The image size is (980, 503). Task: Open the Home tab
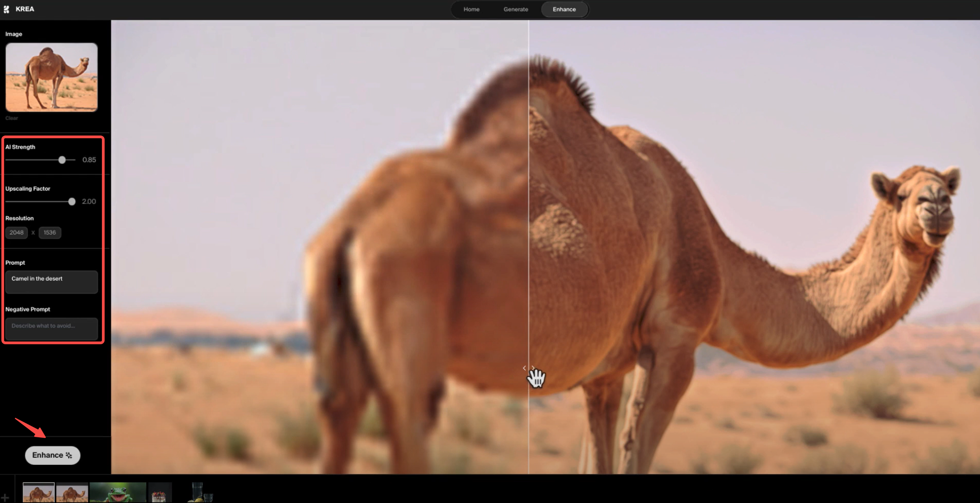(x=471, y=9)
